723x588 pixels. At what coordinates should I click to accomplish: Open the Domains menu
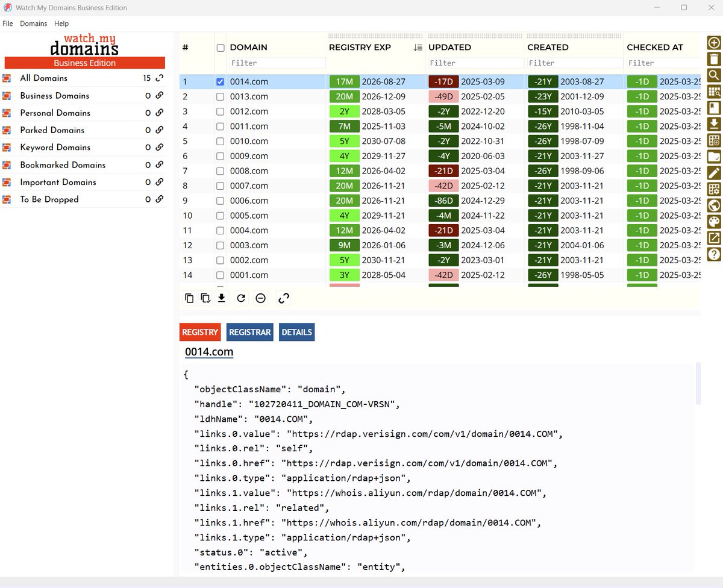(x=33, y=23)
